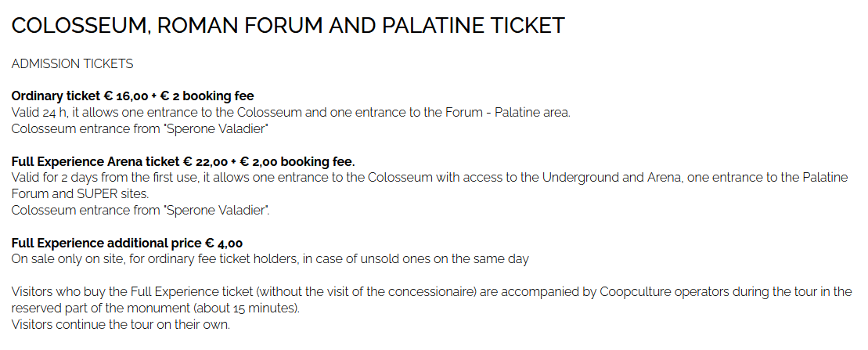The image size is (868, 350).
Task: Click the 'Valid 24 h' description line
Action: [x=290, y=113]
